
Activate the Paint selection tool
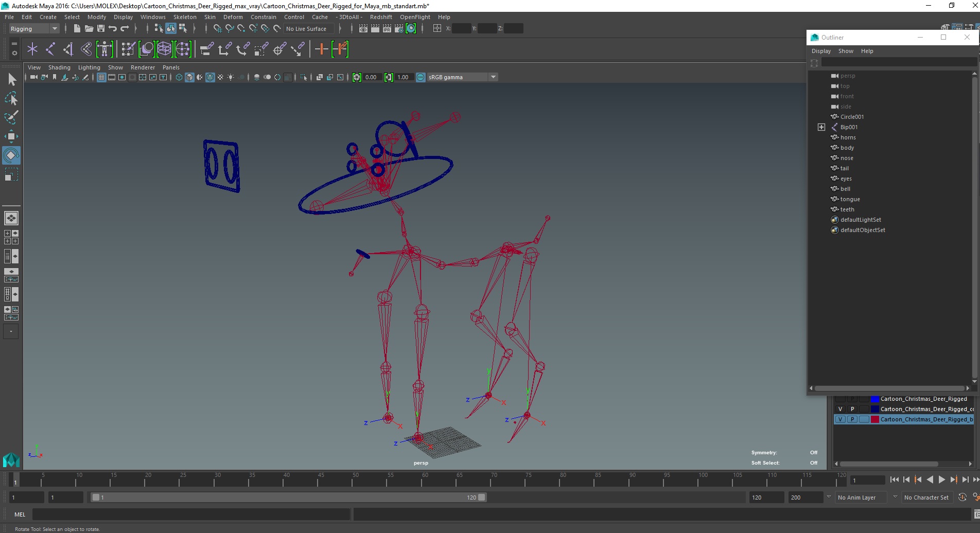11,117
